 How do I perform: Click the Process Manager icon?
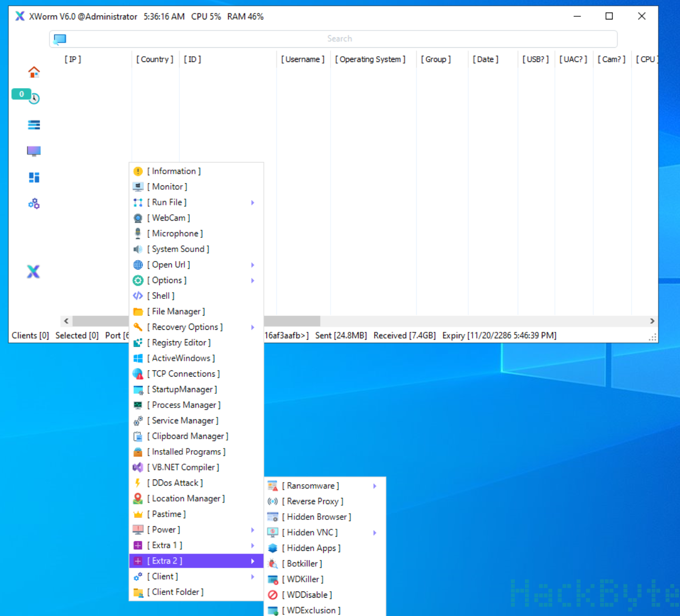pos(138,405)
